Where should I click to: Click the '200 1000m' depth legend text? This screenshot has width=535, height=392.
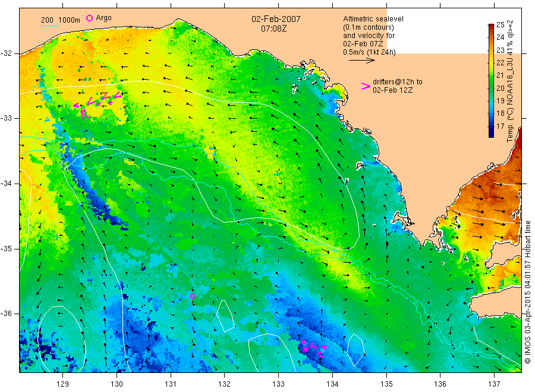tap(61, 20)
